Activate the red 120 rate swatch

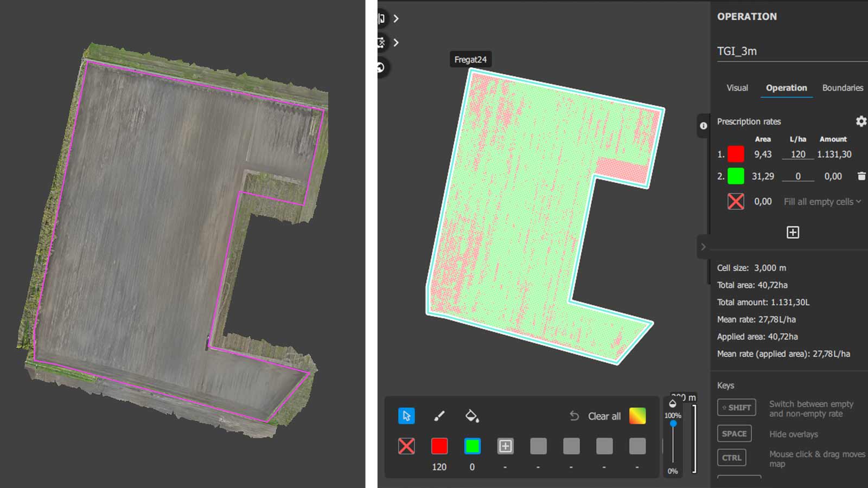439,446
